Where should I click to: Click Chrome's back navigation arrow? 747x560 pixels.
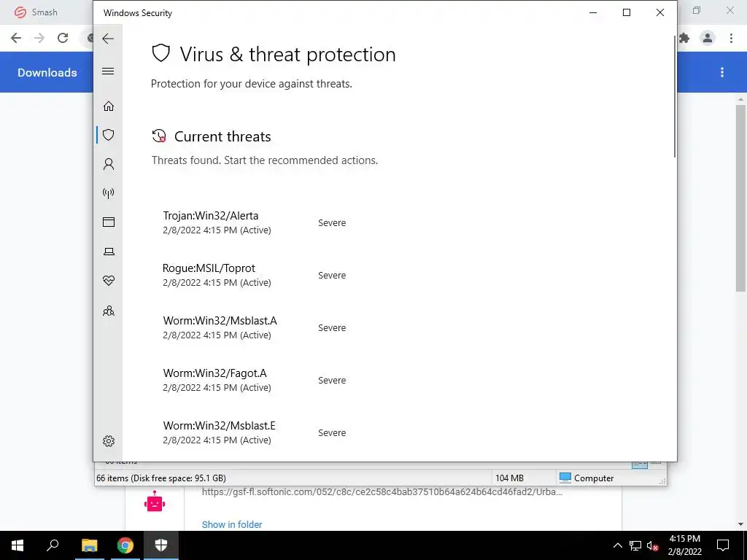pyautogui.click(x=16, y=38)
